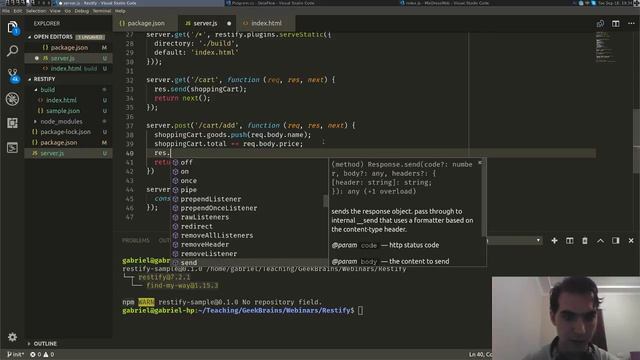Screen dimensions: 640x360
Task: Click the code minimap preview
Action: click(x=606, y=47)
